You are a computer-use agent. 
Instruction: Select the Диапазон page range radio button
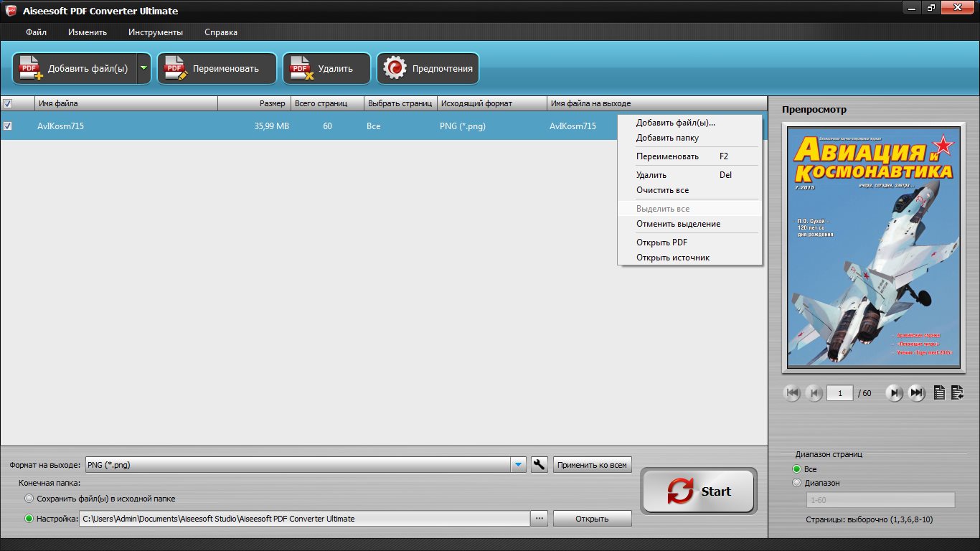click(796, 483)
